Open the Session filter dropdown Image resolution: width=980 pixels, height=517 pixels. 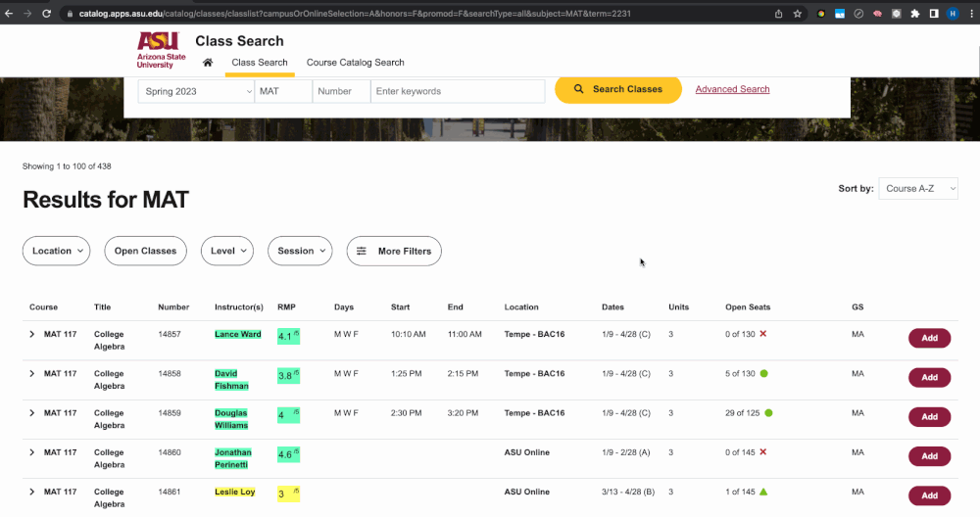click(x=300, y=251)
